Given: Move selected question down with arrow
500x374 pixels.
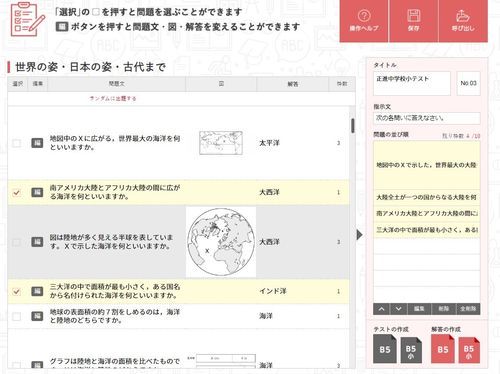Looking at the screenshot, I should pos(398,309).
